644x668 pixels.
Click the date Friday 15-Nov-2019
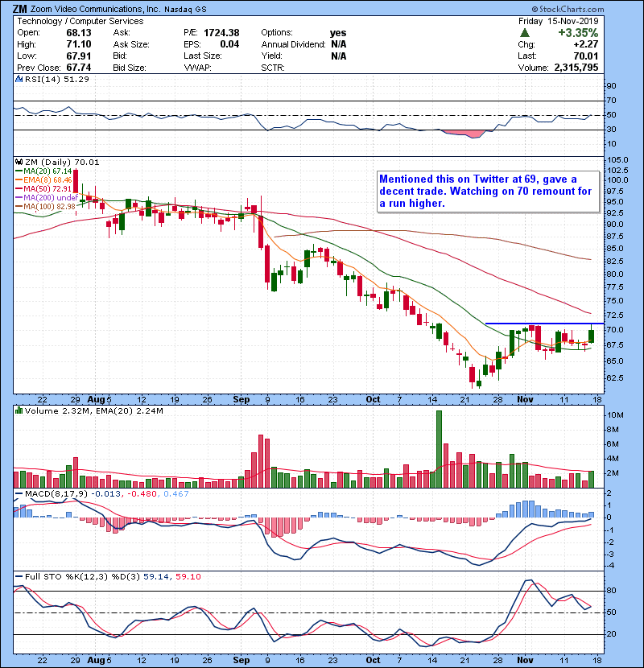[x=559, y=21]
